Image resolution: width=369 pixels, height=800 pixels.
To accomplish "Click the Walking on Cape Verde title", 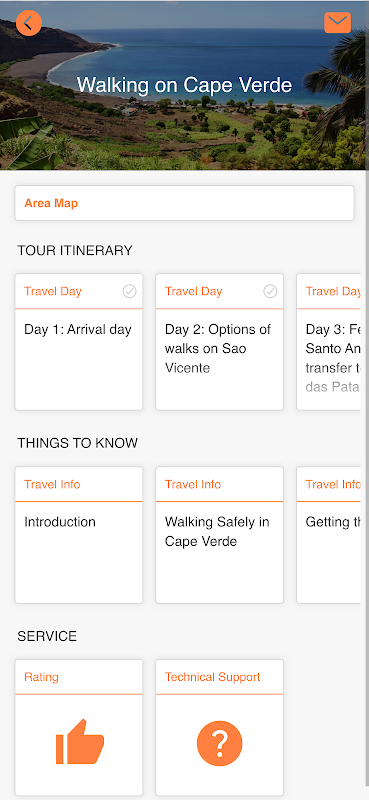I will click(x=184, y=85).
